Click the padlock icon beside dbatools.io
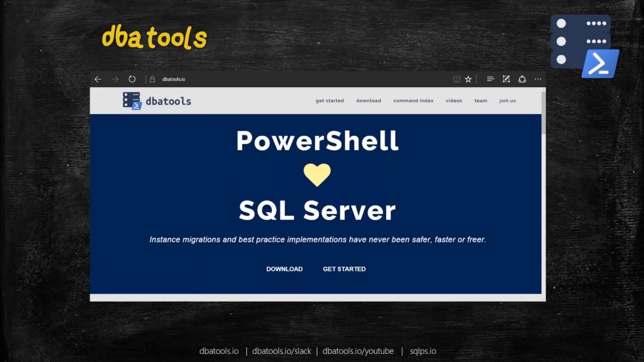 coord(152,79)
